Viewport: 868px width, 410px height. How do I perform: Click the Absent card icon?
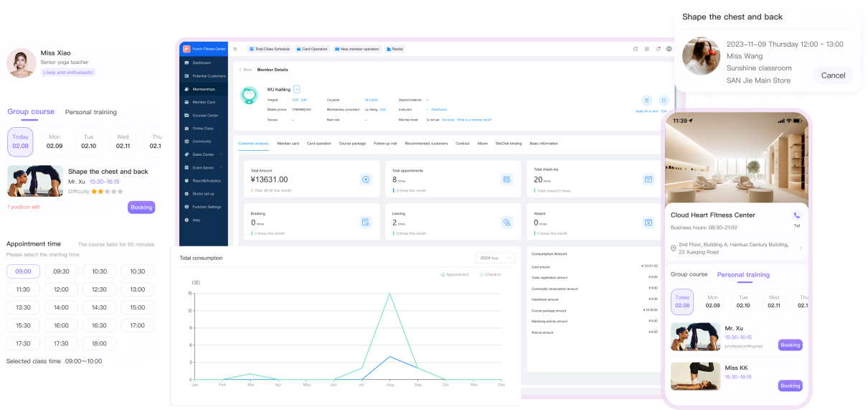pos(648,223)
